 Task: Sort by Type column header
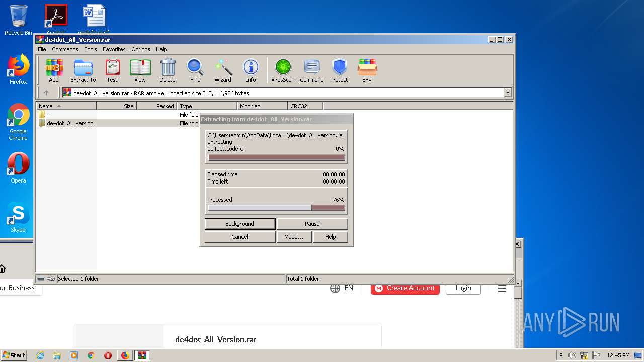207,106
